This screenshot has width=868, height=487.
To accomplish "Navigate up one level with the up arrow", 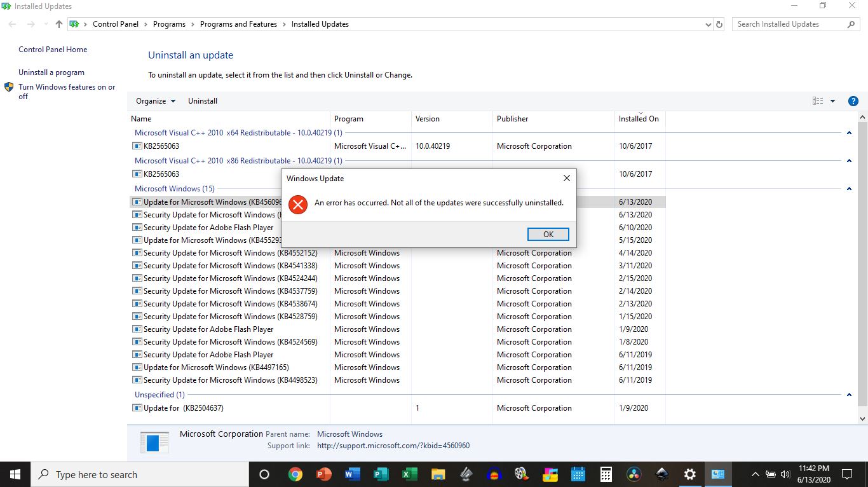I will pos(58,24).
